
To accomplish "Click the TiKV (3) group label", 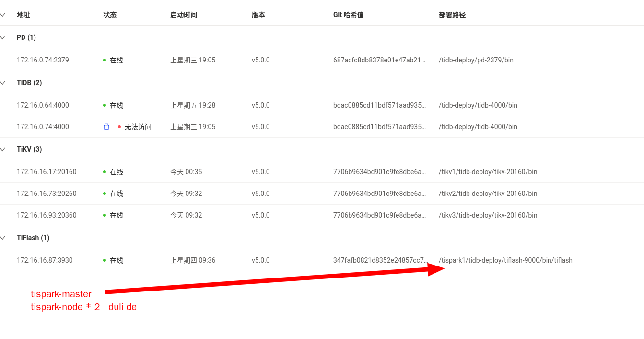I will tap(29, 149).
